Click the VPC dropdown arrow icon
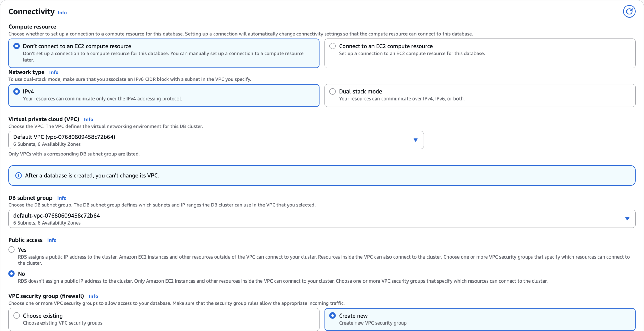This screenshot has height=331, width=644. click(415, 140)
